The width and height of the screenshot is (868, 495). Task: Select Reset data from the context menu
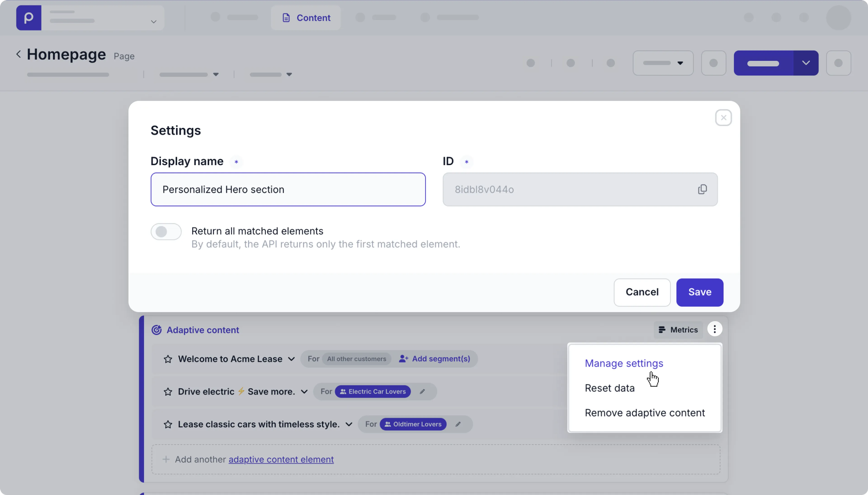pos(609,388)
